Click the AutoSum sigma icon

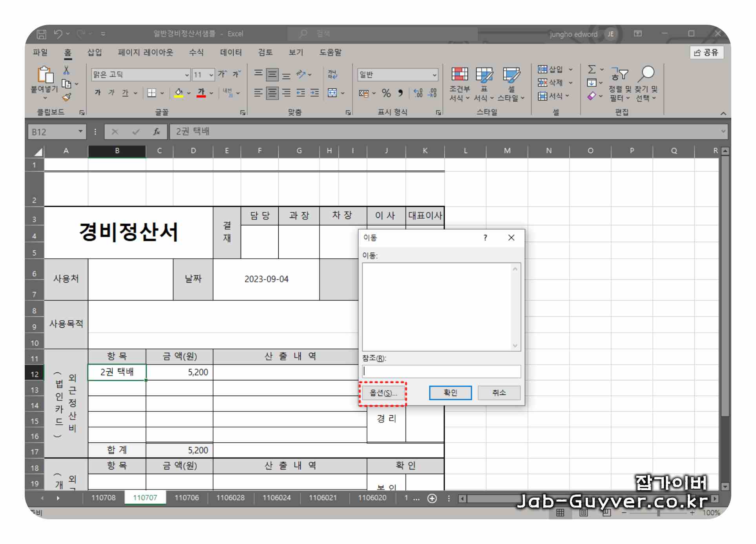pos(592,69)
